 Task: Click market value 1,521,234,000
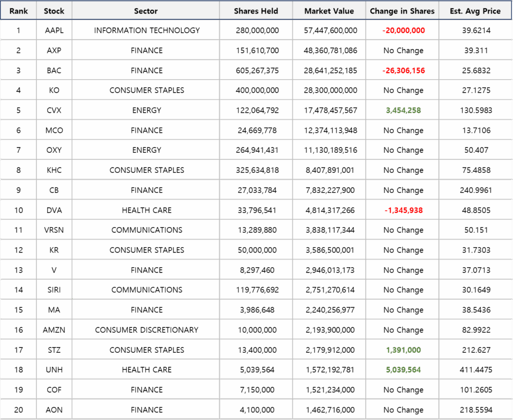pyautogui.click(x=330, y=389)
